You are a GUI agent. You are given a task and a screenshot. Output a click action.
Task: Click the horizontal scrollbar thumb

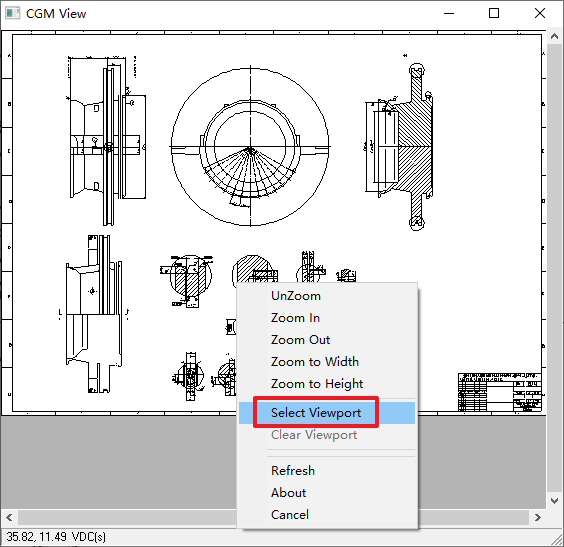pyautogui.click(x=273, y=518)
